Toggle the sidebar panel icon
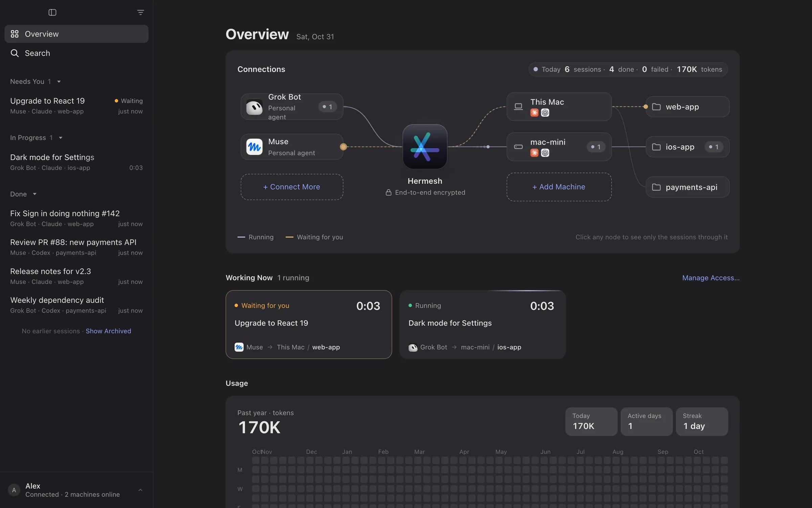Screen dimensions: 812x508 point(52,13)
